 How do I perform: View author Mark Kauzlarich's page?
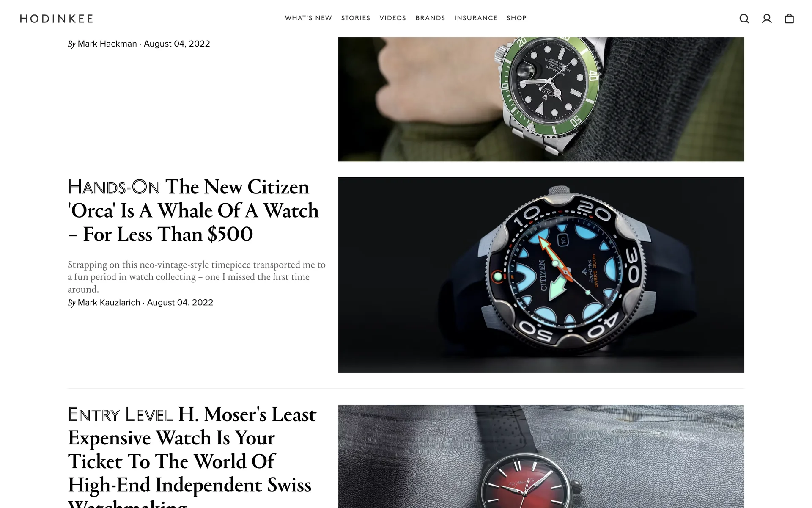click(x=109, y=303)
